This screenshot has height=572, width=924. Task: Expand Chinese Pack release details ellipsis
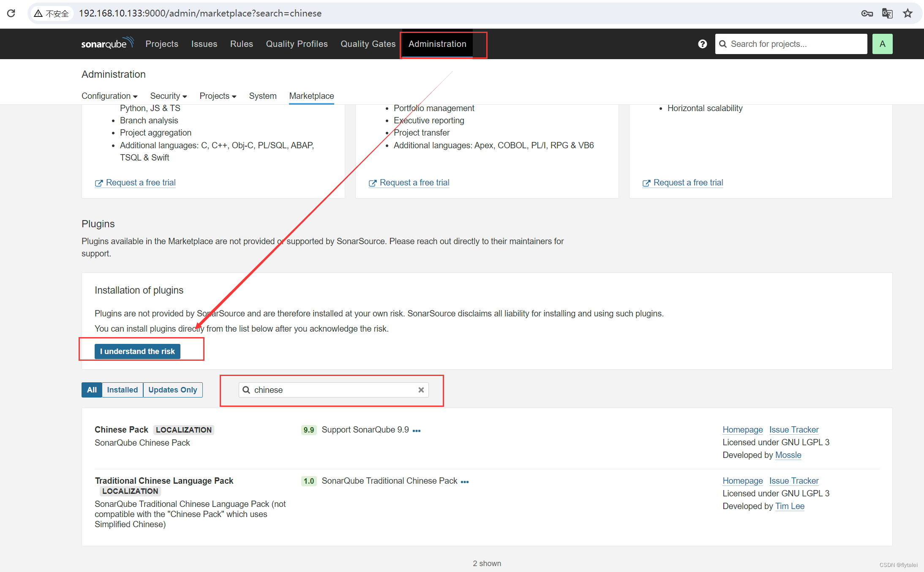[417, 431]
